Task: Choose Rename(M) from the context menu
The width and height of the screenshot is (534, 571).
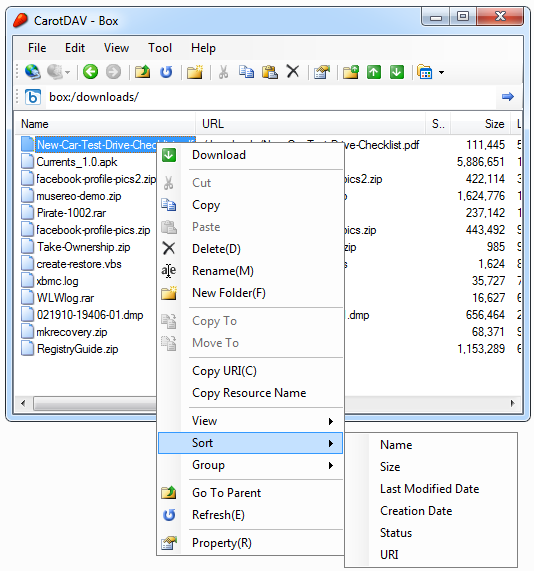Action: click(250, 271)
